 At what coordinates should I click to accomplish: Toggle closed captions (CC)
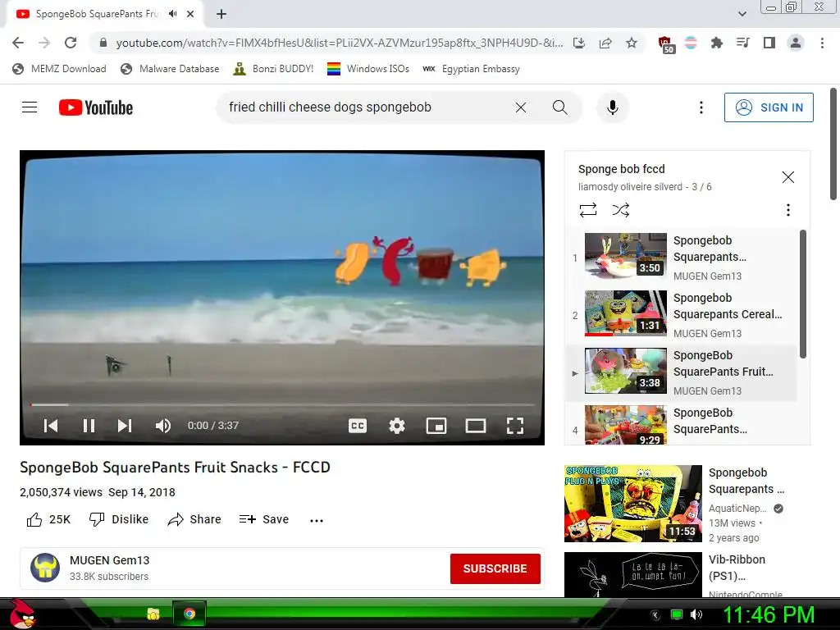tap(358, 426)
